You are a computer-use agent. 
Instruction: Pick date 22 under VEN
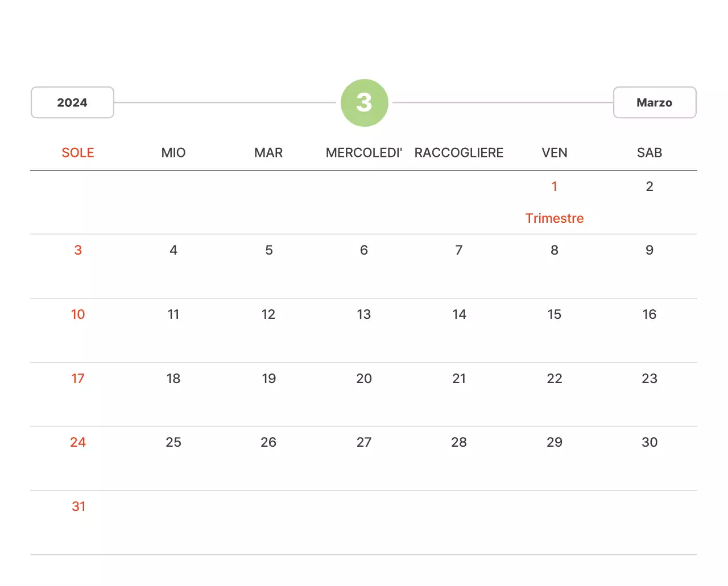click(x=554, y=379)
